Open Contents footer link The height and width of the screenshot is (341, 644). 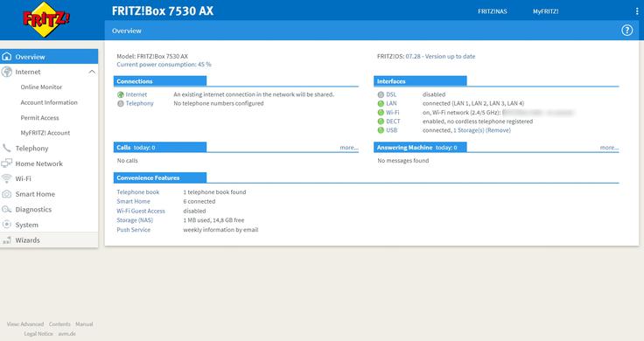59,324
